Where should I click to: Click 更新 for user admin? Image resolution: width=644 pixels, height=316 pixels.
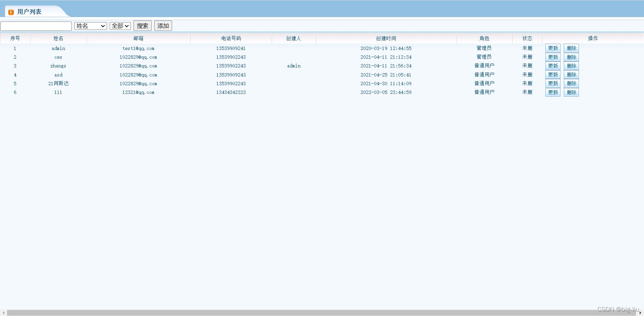click(x=553, y=48)
